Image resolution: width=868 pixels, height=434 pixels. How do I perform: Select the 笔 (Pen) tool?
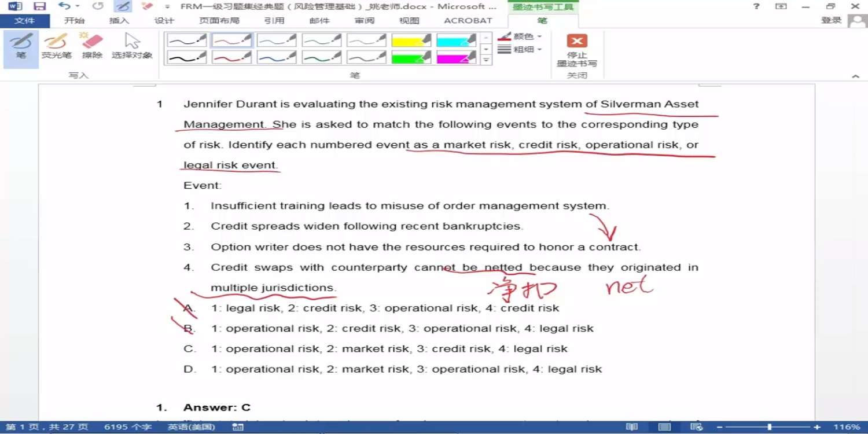click(x=21, y=49)
